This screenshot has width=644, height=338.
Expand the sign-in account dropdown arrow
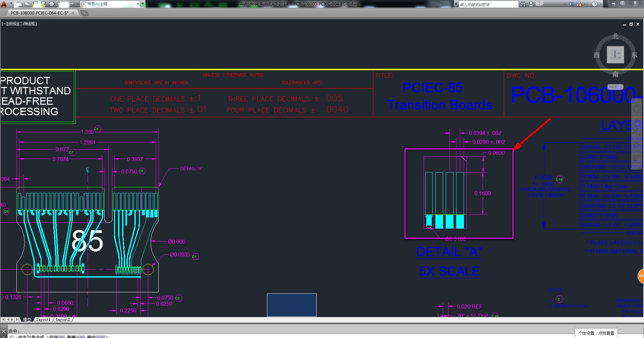coord(565,4)
